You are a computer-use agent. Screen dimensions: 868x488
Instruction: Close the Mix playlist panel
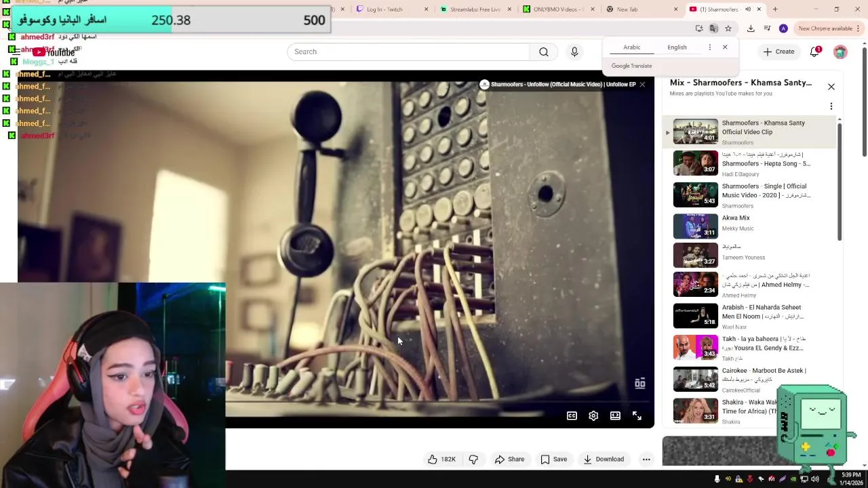831,87
